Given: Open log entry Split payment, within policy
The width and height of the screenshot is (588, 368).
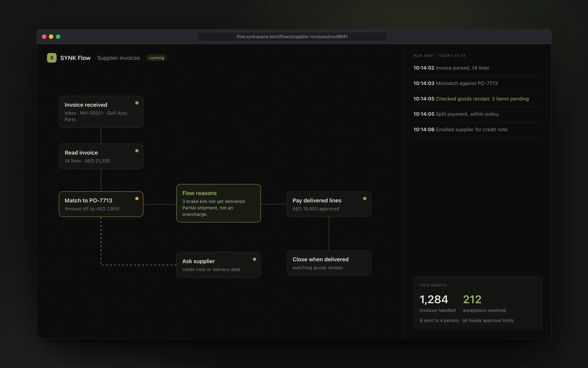Looking at the screenshot, I should pos(478,114).
